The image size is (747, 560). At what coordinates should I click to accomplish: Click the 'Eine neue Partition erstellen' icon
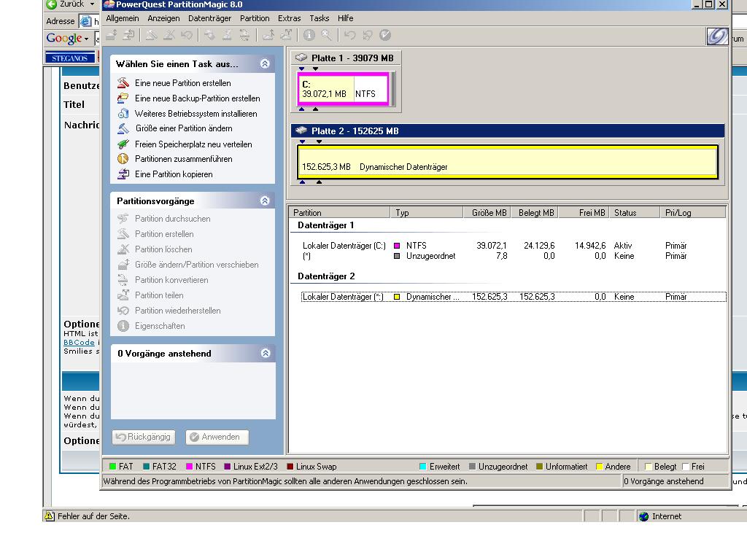tap(123, 83)
